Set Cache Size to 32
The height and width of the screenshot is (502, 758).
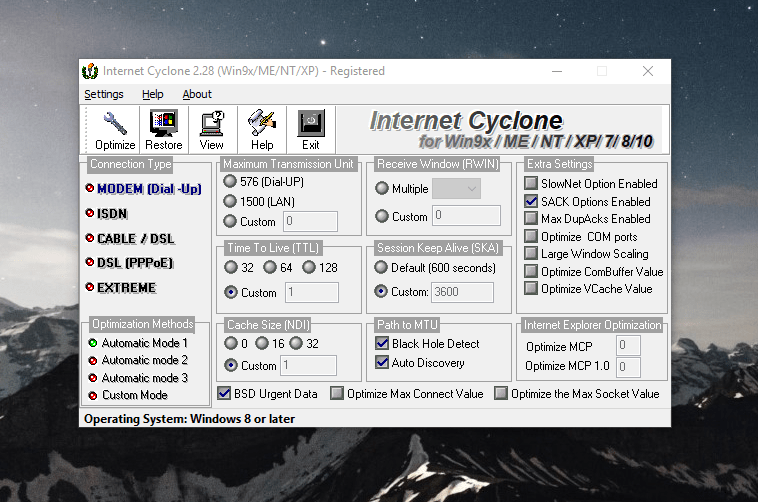coord(296,343)
